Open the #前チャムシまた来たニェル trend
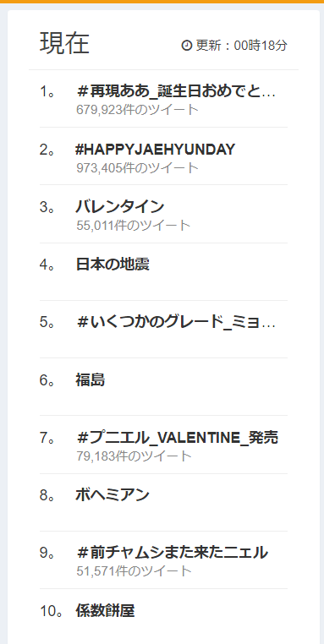This screenshot has width=324, height=644. tap(172, 553)
